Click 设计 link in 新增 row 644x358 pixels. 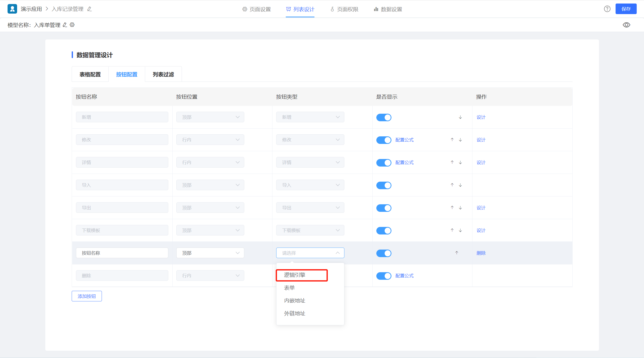[x=481, y=117]
